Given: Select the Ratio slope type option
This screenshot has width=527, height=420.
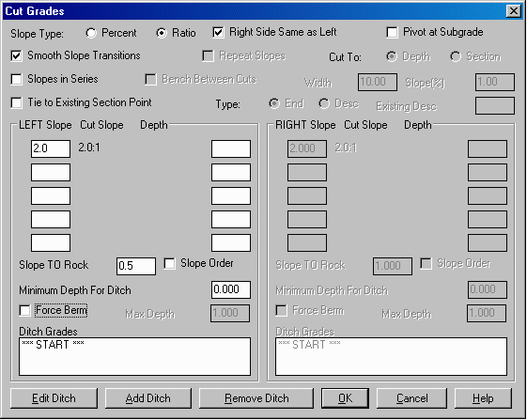Looking at the screenshot, I should click(162, 33).
